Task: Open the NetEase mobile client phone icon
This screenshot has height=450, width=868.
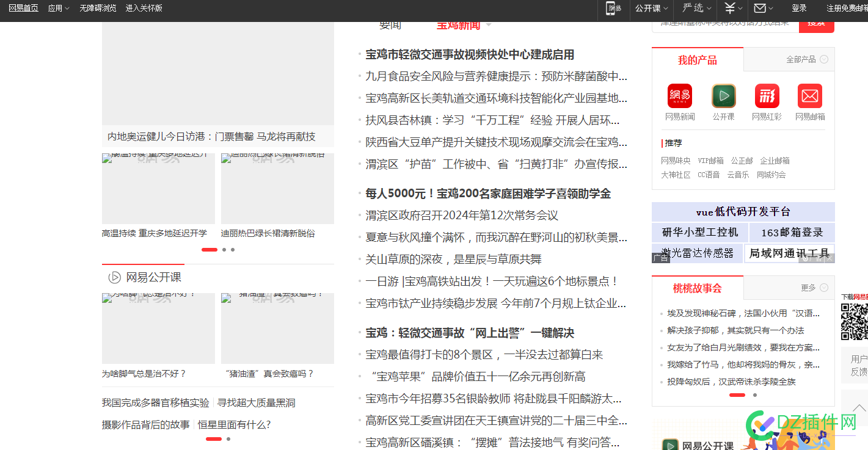Action: pos(613,8)
